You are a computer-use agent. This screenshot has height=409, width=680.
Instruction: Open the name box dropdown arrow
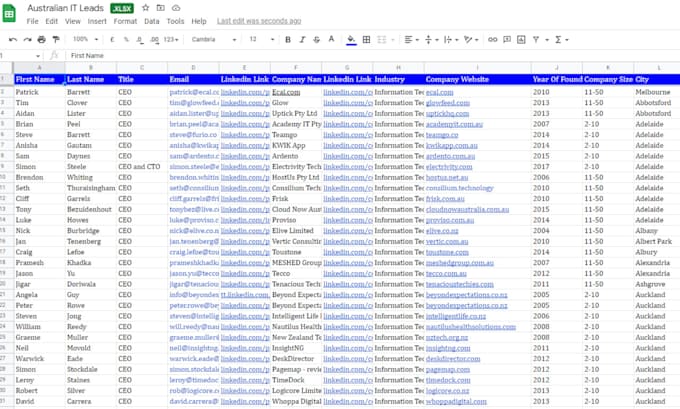coord(38,56)
